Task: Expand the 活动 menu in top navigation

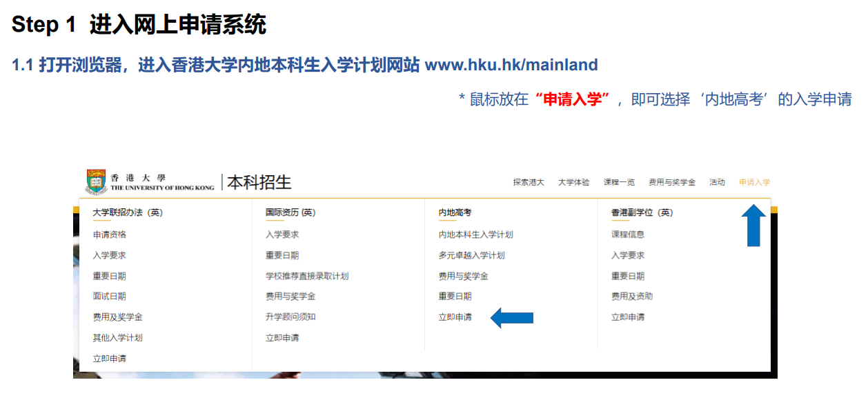Action: pos(717,183)
